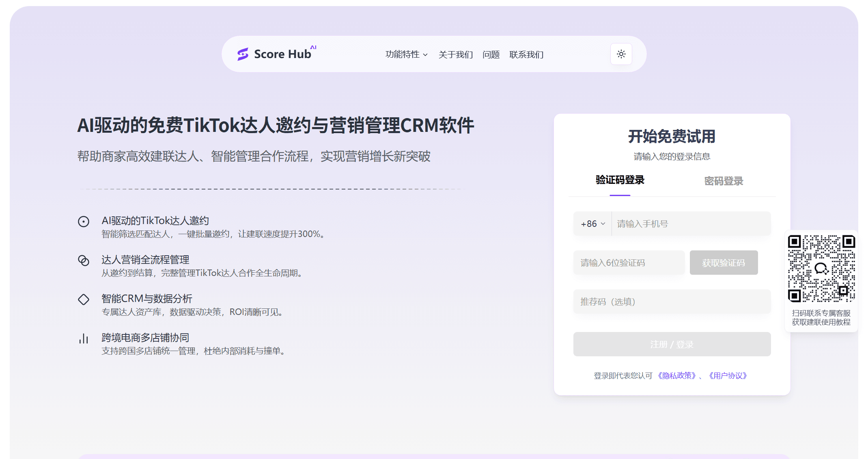Viewport: 868px width, 459px height.
Task: Select the diamond icon beside 智能CRM与数据分析
Action: 84,299
